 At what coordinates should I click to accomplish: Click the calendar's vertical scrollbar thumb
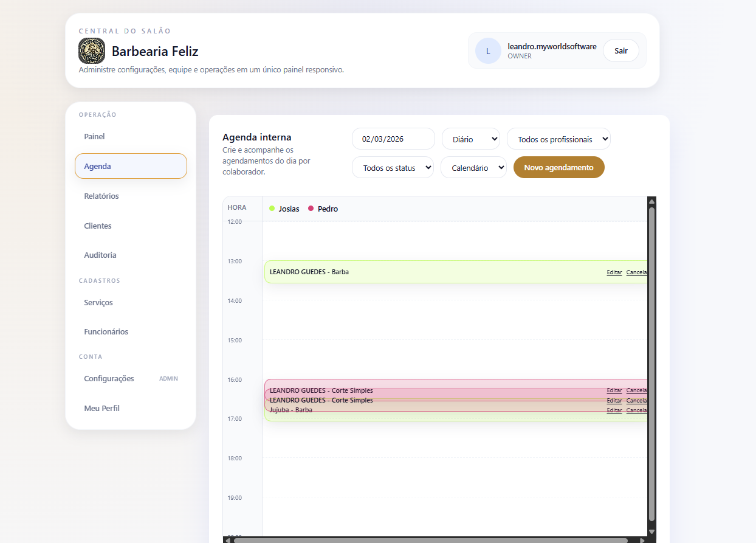tap(651, 365)
